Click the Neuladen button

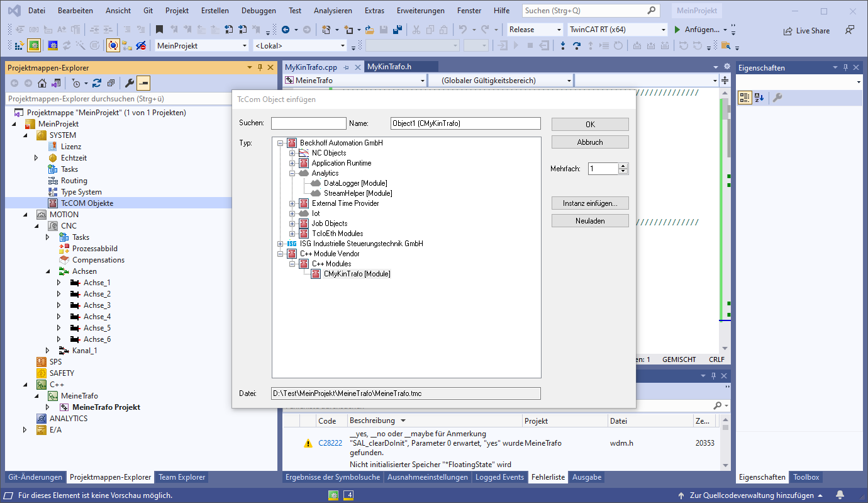[590, 221]
